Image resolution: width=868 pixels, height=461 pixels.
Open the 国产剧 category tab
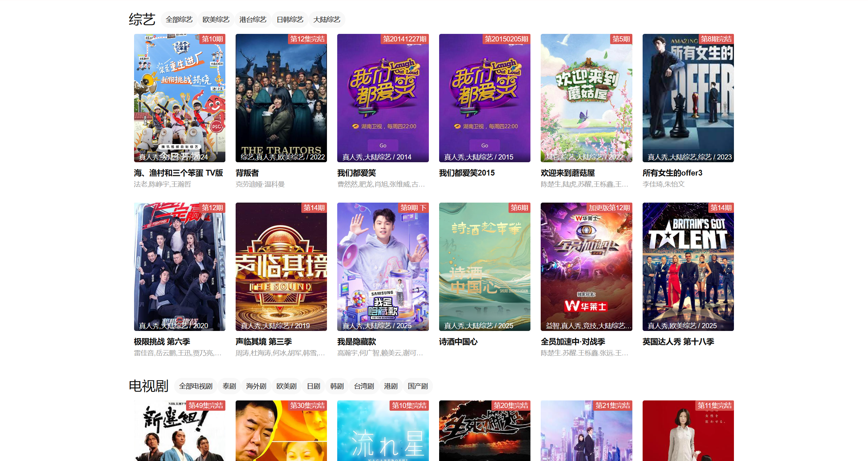(418, 386)
